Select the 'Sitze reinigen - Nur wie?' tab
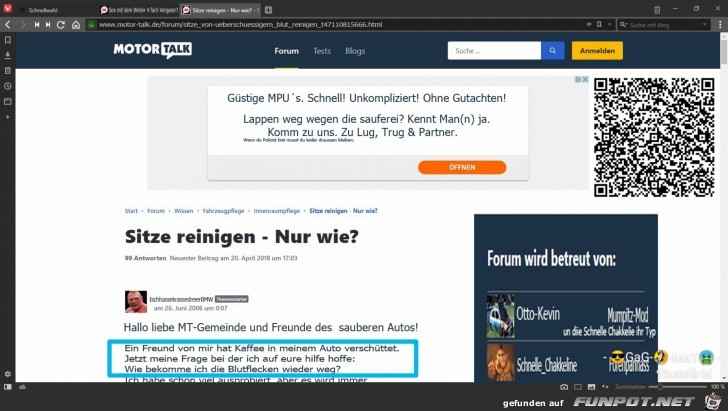Image resolution: width=728 pixels, height=411 pixels. click(x=221, y=10)
